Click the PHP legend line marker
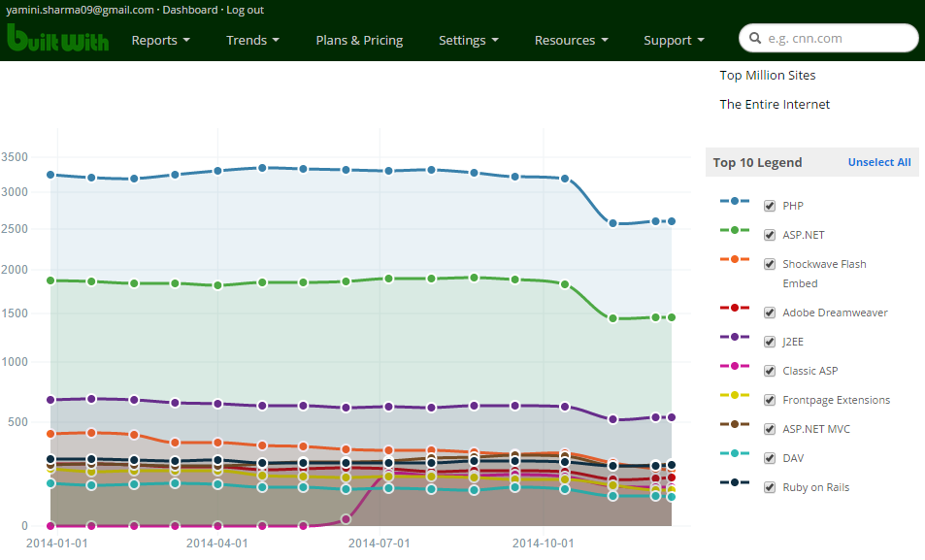 735,201
